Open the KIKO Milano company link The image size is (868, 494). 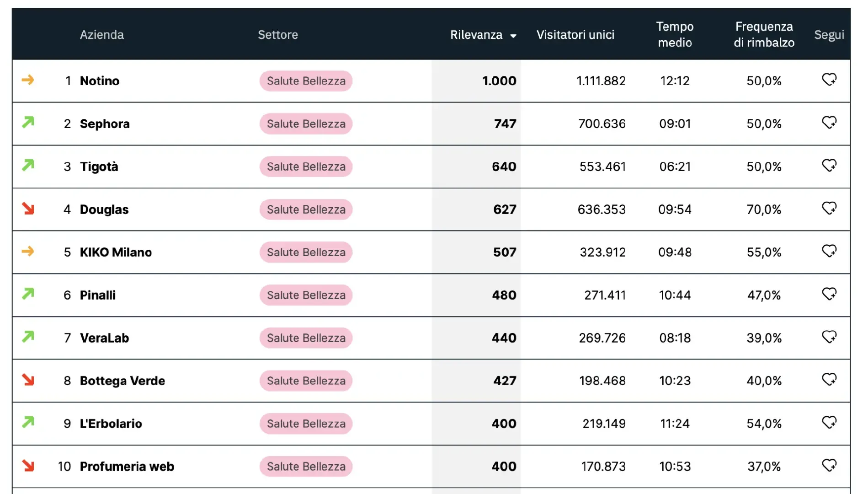[x=116, y=252]
